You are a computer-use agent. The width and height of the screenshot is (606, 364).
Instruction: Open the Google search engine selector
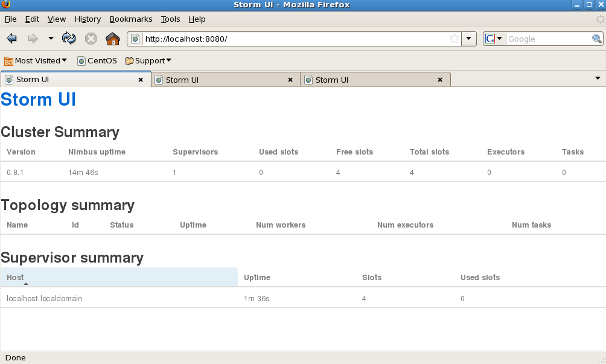(494, 39)
